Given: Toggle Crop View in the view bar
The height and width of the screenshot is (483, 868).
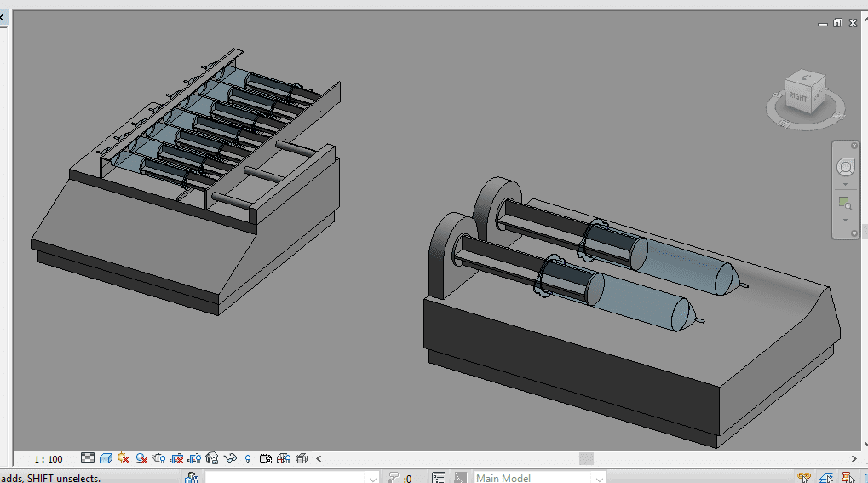Looking at the screenshot, I should [176, 458].
